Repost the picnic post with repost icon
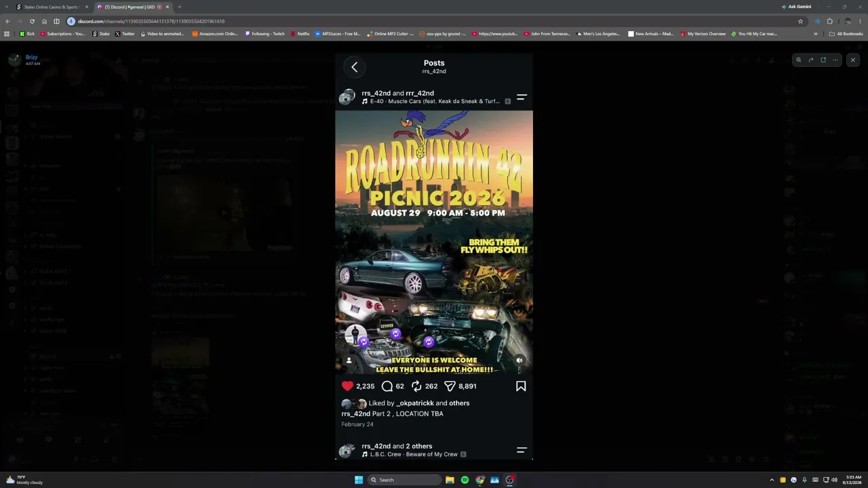 pos(416,386)
